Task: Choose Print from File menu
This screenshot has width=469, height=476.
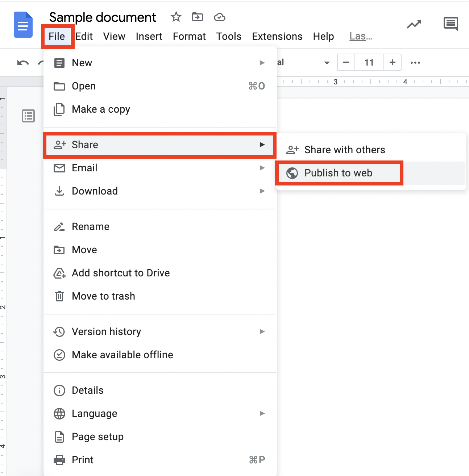Action: [x=160, y=460]
